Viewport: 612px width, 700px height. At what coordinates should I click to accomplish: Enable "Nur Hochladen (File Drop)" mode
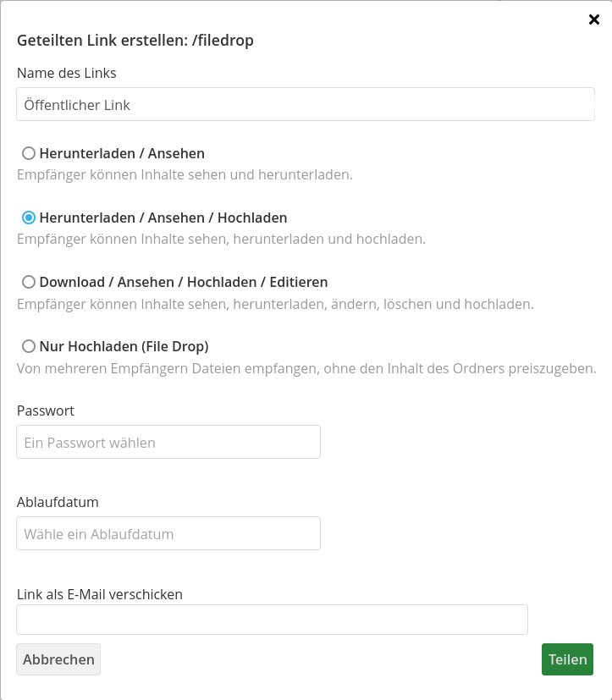point(29,346)
